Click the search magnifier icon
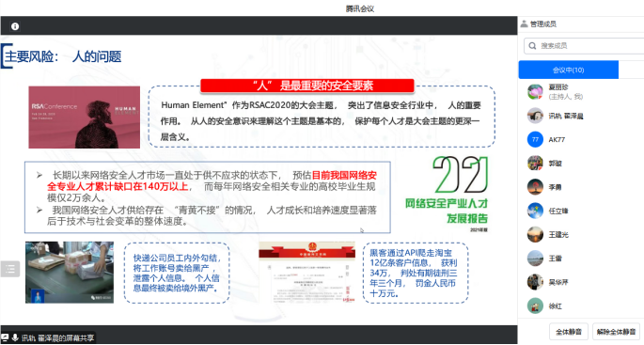Image resolution: width=644 pixels, height=345 pixels. point(532,45)
